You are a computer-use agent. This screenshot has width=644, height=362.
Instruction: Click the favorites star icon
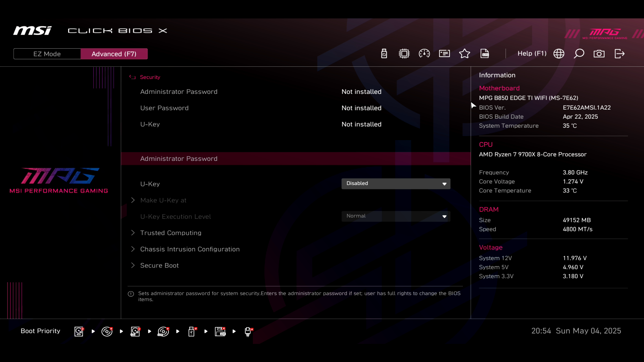pos(465,54)
